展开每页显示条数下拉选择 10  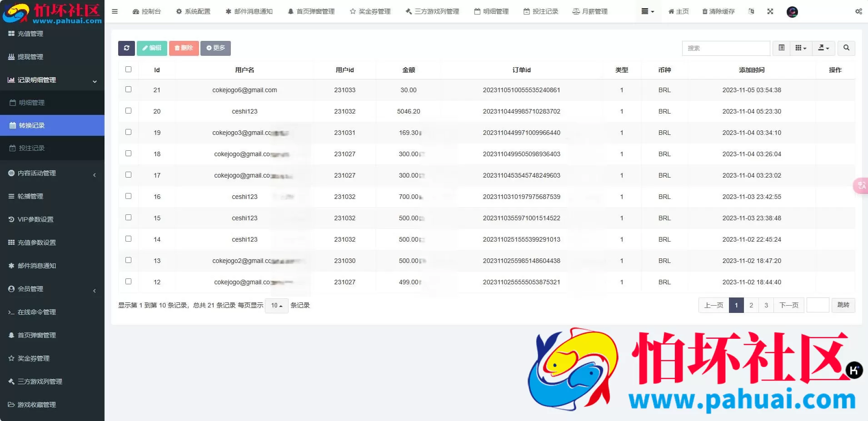coord(276,305)
